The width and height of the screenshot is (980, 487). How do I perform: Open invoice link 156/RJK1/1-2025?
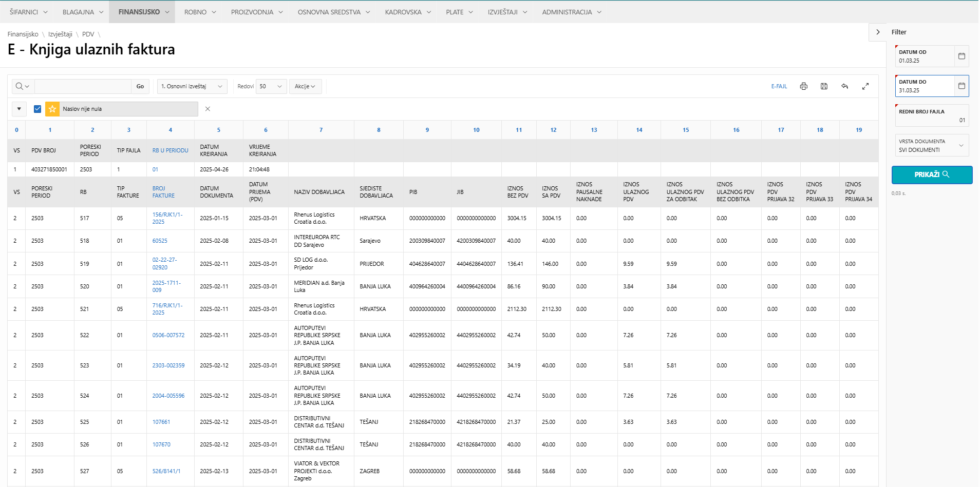[167, 218]
